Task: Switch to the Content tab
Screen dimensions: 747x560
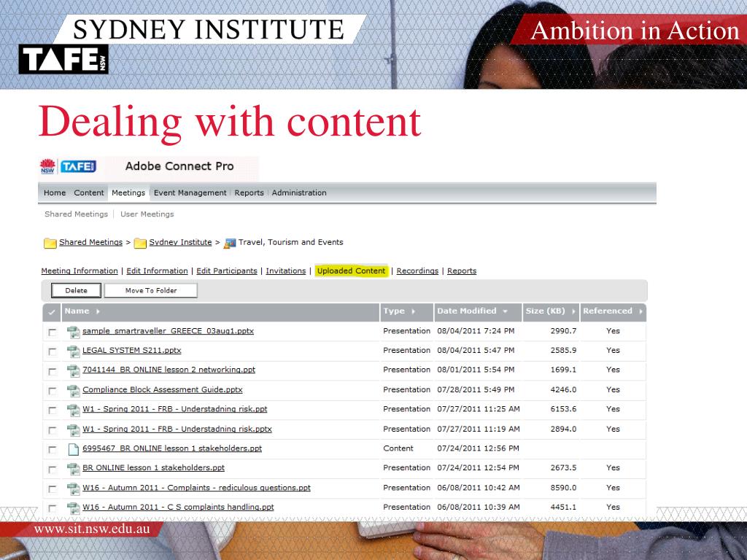Action: [x=88, y=192]
